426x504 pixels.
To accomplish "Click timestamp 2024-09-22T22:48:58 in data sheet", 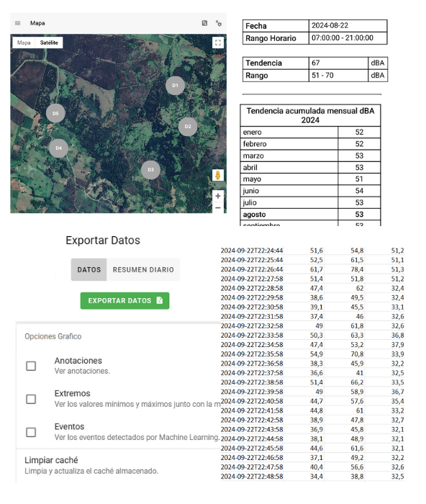I will click(x=252, y=477).
